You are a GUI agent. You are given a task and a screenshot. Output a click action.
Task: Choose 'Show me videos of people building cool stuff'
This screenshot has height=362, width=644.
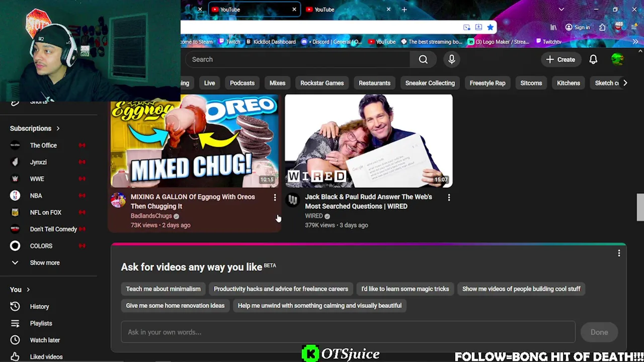click(521, 289)
